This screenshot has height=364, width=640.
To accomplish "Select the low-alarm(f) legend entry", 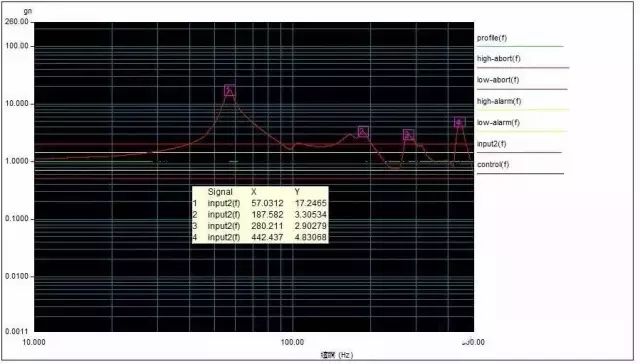I will pos(498,122).
